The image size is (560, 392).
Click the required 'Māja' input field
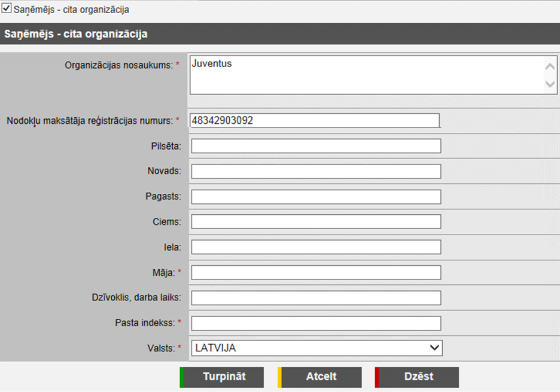316,273
